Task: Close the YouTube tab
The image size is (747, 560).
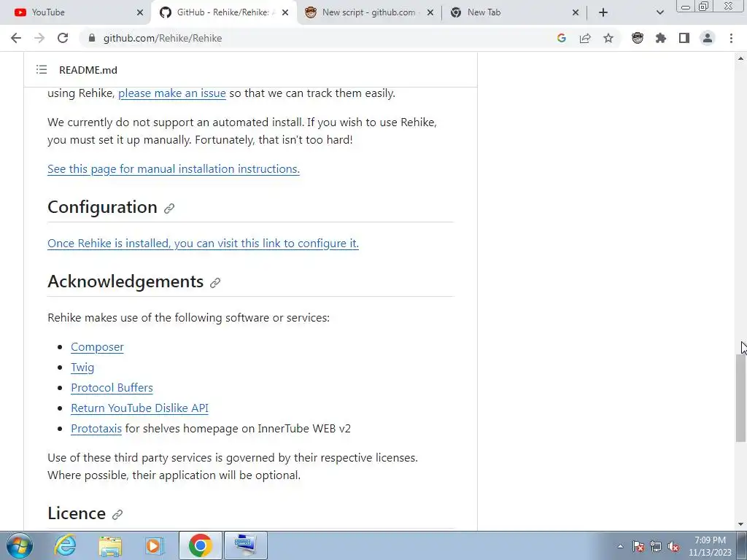Action: point(139,12)
